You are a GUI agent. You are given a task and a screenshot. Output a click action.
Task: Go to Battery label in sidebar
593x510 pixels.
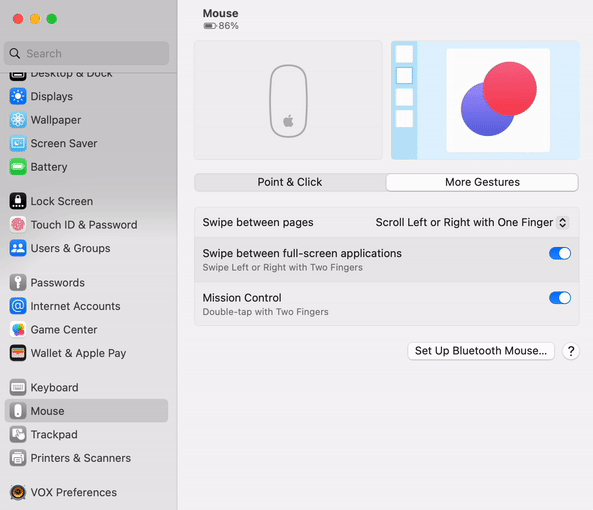(x=49, y=167)
